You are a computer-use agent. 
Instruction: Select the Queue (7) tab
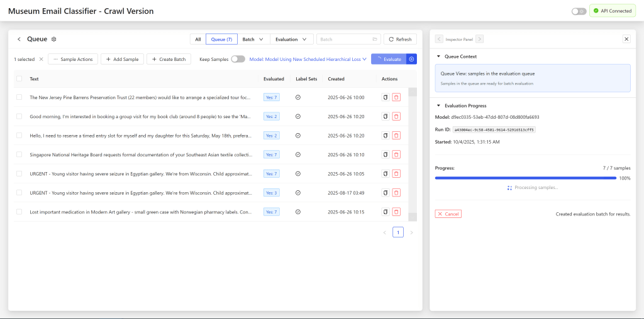pyautogui.click(x=221, y=39)
